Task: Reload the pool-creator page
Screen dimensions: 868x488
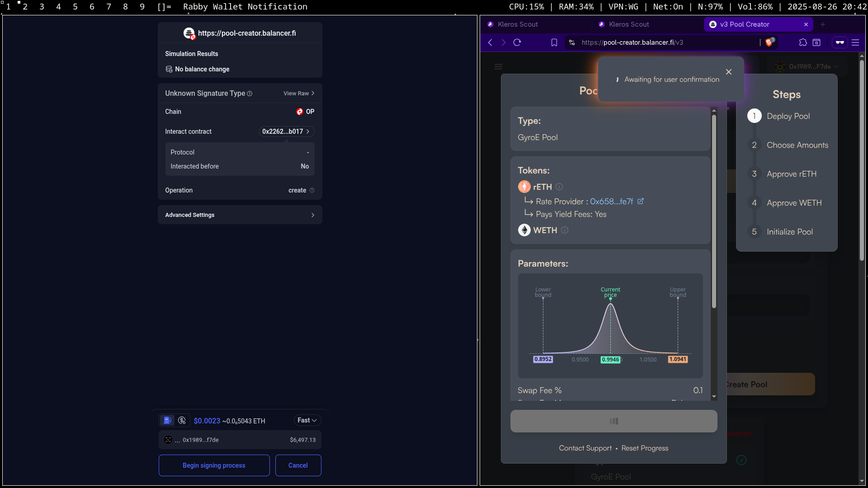Action: (517, 42)
